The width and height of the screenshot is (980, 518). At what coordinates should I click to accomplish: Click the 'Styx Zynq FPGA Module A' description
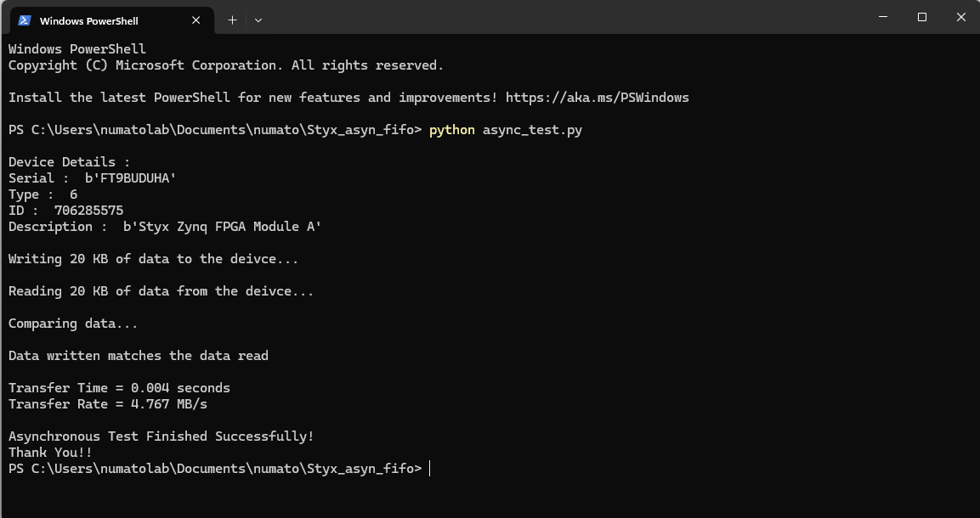point(222,227)
